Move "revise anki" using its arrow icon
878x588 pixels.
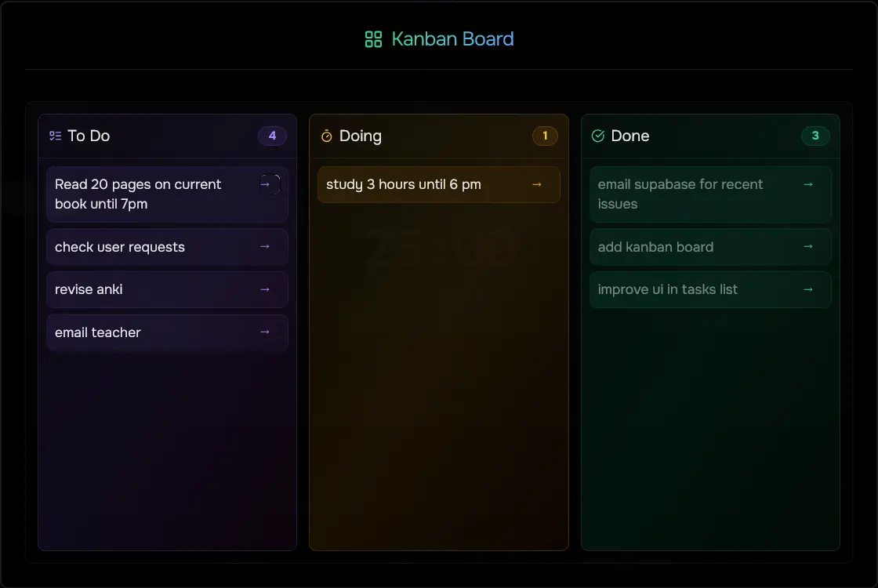pyautogui.click(x=264, y=289)
